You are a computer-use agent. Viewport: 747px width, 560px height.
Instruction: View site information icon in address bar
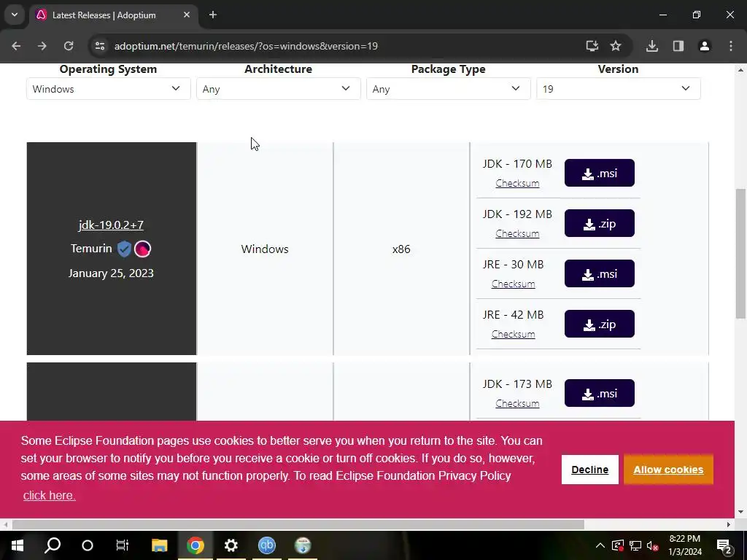click(x=100, y=46)
